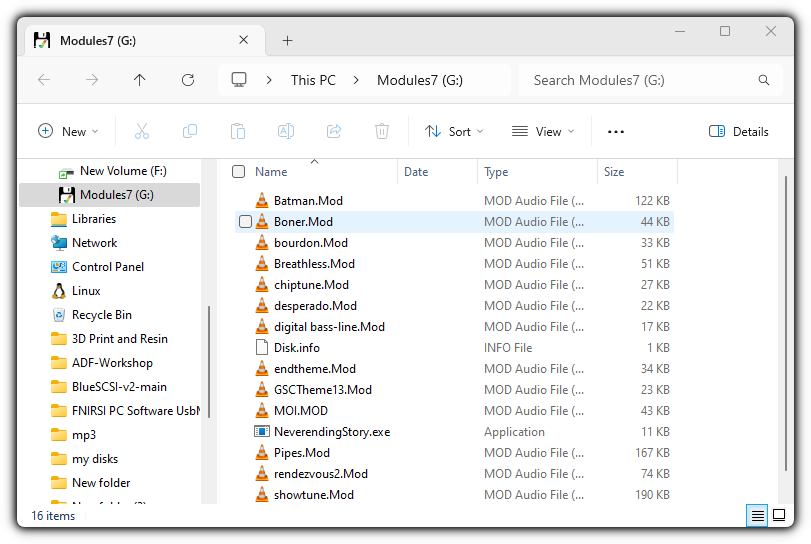Viewport: 811px width, 544px height.
Task: Select the file GSCTheme13.Mod
Action: click(454, 389)
